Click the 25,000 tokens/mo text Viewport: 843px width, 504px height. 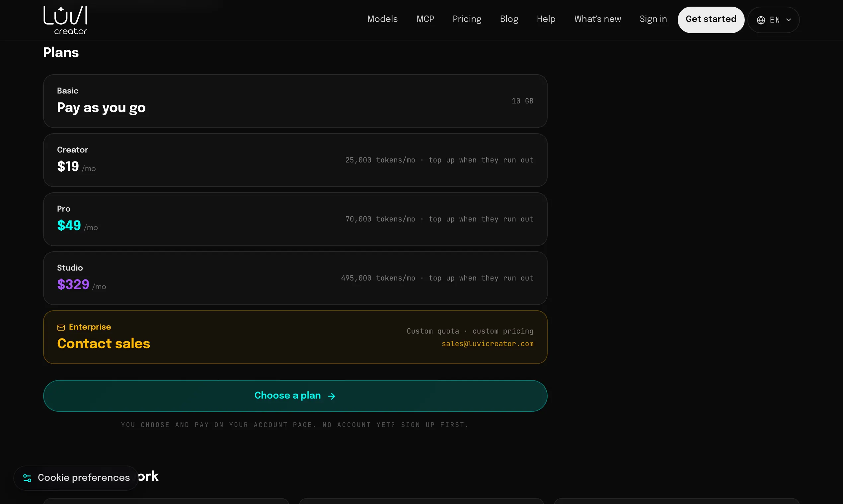coord(380,160)
